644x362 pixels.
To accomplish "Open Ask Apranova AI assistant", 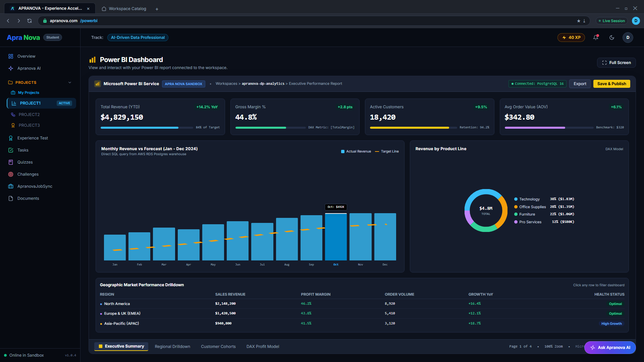I will coord(610,348).
